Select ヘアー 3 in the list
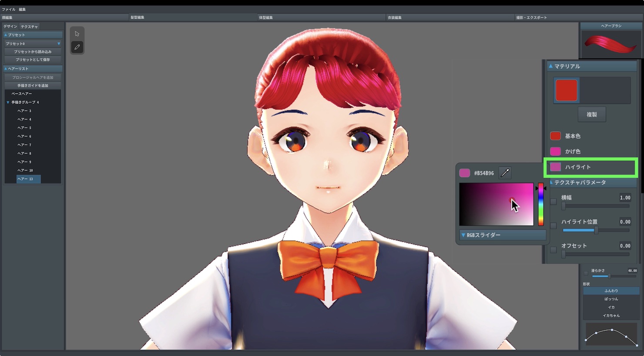Image resolution: width=644 pixels, height=356 pixels. pyautogui.click(x=24, y=111)
